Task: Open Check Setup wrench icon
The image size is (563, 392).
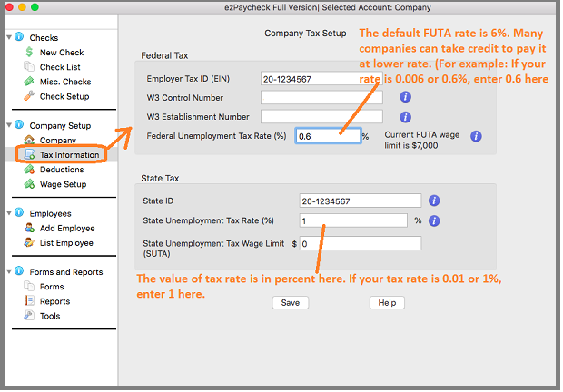Action: click(x=30, y=96)
